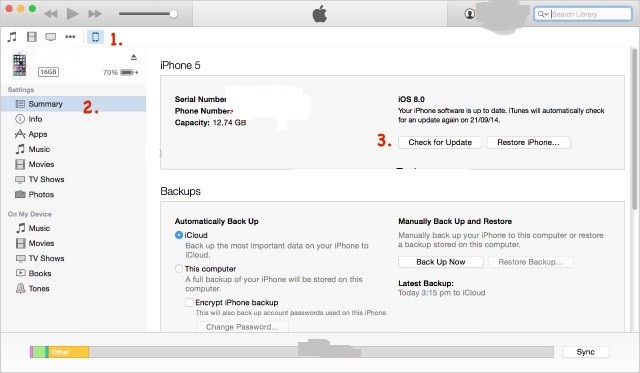Screen dimensions: 640x373
Task: Open the Music library icon
Action: point(12,37)
